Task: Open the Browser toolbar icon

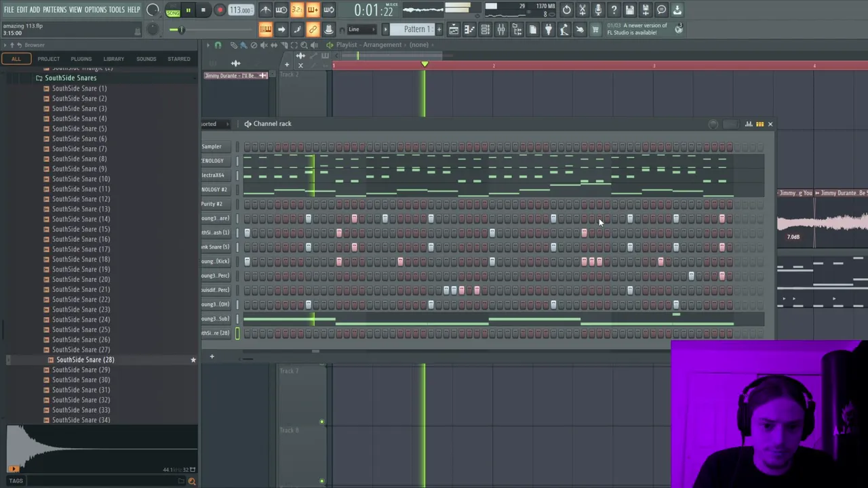Action: (x=517, y=29)
